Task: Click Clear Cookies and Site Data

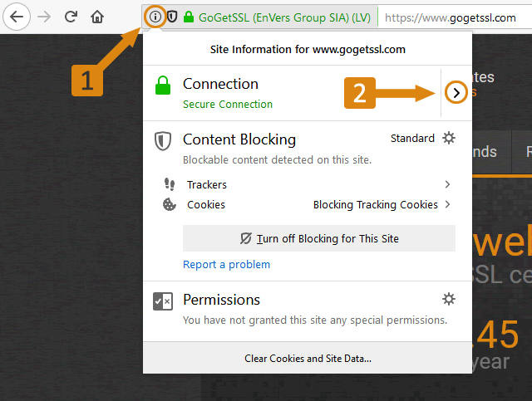Action: point(308,359)
